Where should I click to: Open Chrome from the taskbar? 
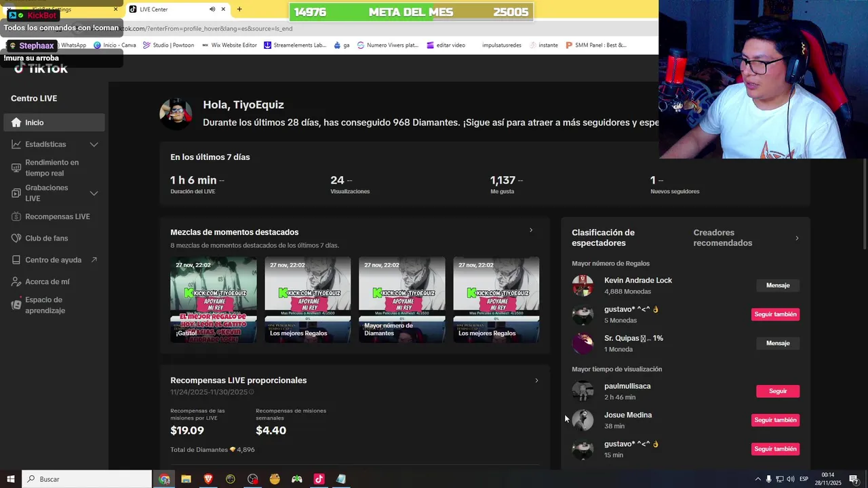(x=164, y=479)
